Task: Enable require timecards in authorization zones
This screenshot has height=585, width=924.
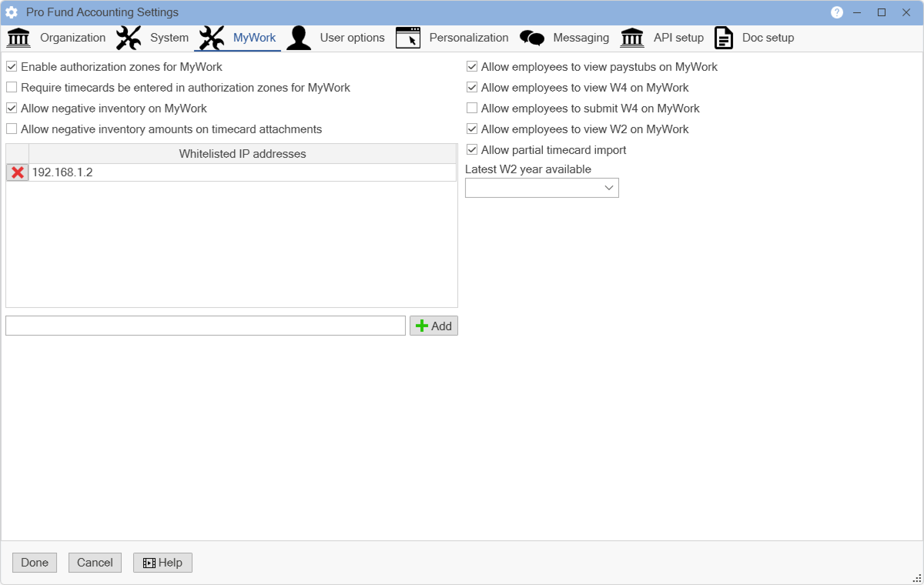Action: click(12, 87)
